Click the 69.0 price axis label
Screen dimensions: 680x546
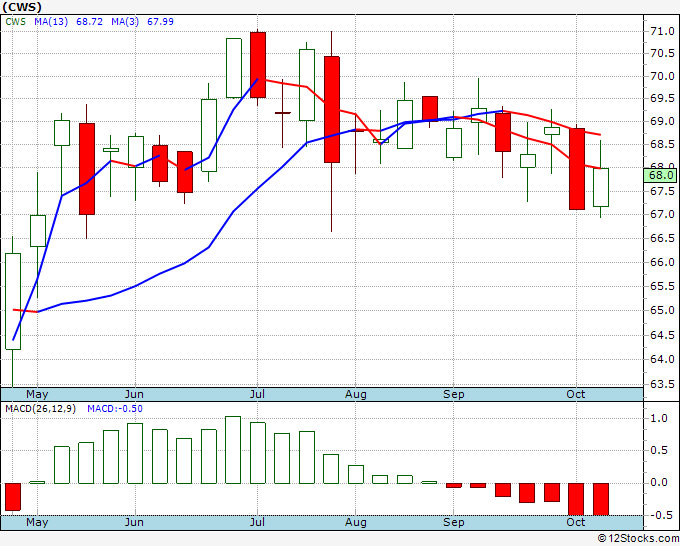tap(662, 121)
